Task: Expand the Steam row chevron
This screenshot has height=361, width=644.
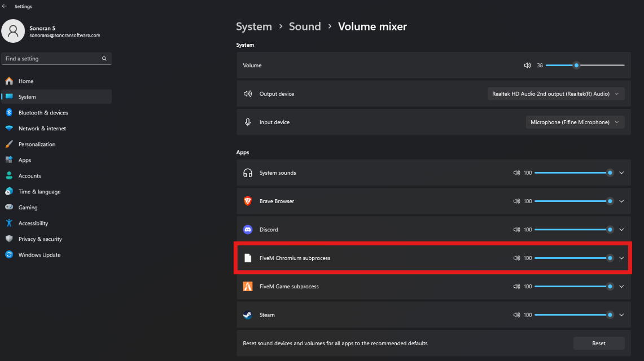Action: (x=621, y=315)
